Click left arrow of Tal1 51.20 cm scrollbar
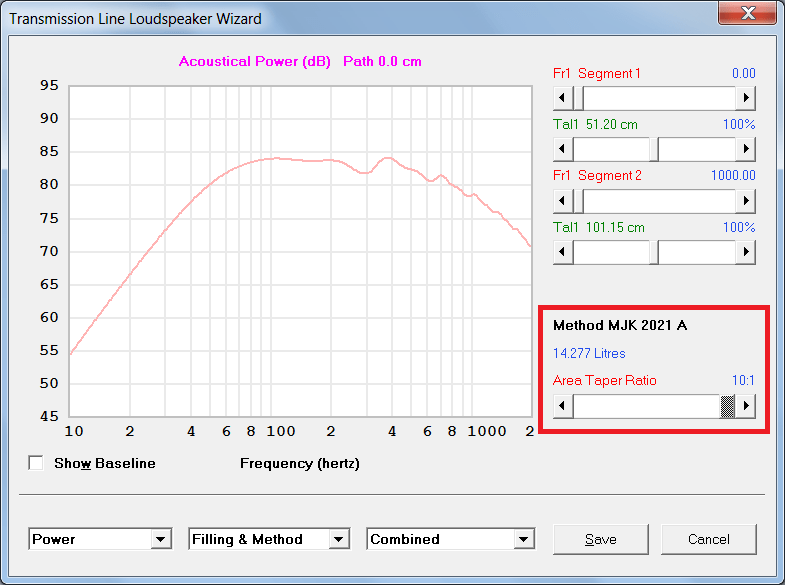Image resolution: width=785 pixels, height=585 pixels. pos(563,149)
